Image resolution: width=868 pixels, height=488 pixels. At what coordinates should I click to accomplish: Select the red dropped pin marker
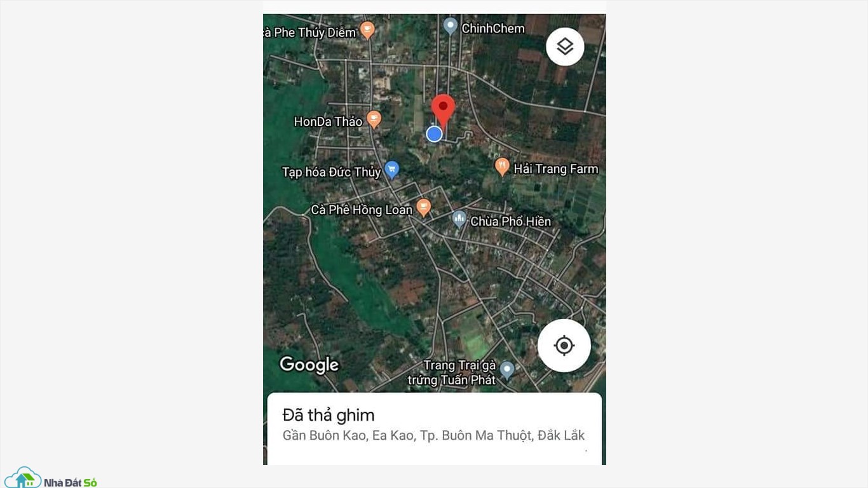(443, 111)
